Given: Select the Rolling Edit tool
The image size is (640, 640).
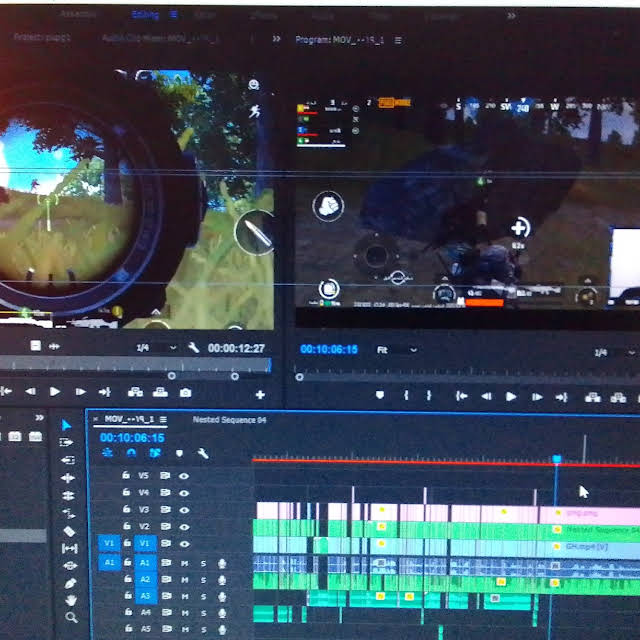Looking at the screenshot, I should click(x=68, y=478).
